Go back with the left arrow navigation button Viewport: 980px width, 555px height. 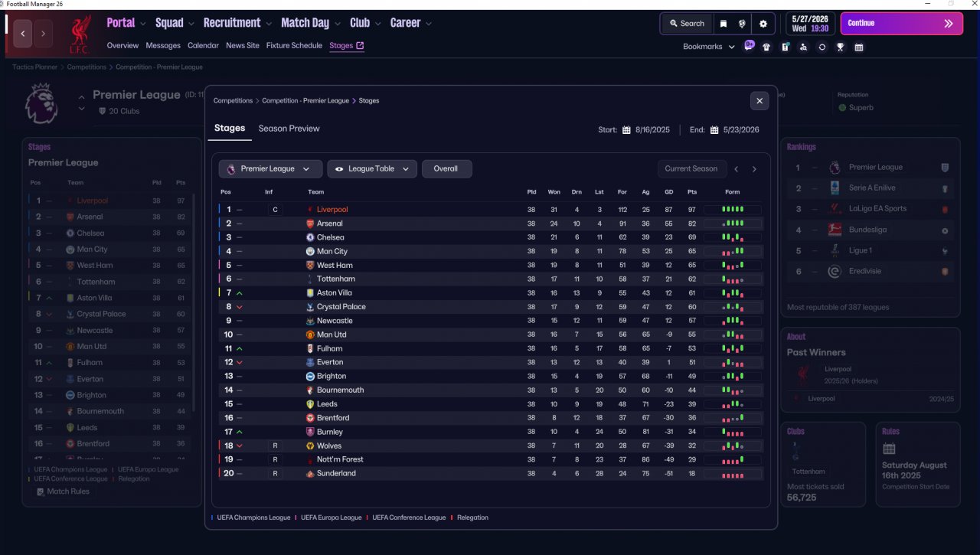tap(23, 34)
